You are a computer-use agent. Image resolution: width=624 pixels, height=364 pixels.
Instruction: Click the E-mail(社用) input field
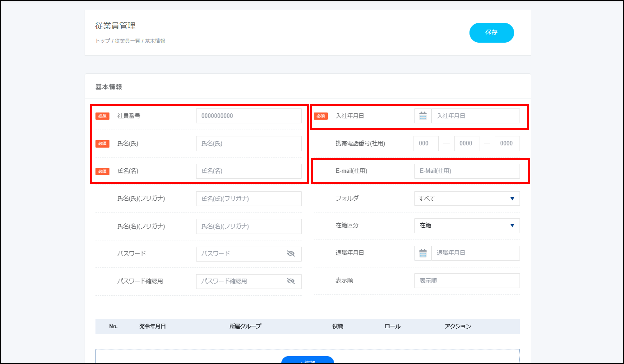tap(467, 171)
